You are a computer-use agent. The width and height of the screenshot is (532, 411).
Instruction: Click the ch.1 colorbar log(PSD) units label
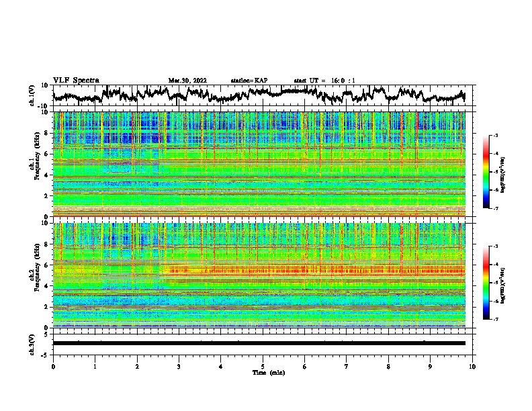[x=503, y=175]
